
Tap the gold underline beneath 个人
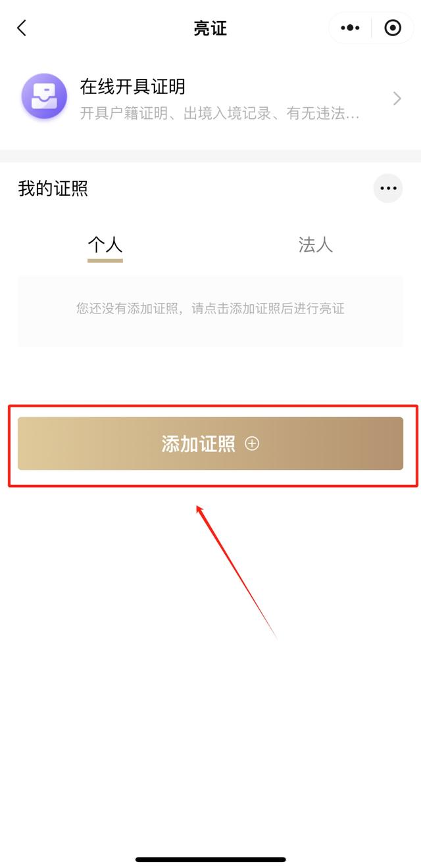pyautogui.click(x=105, y=261)
